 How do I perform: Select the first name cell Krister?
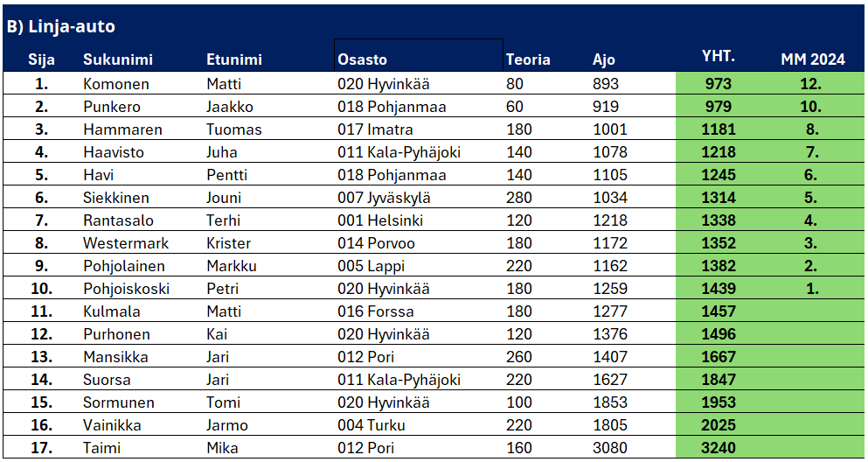pos(228,243)
